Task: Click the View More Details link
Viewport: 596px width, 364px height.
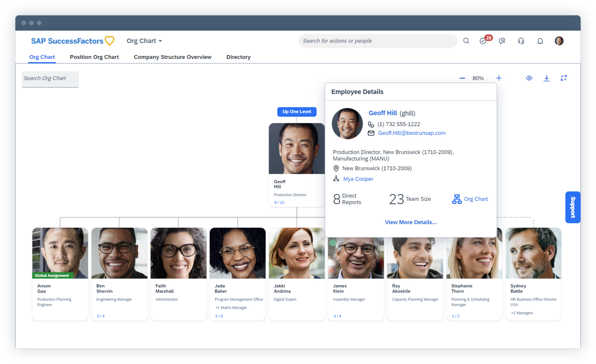Action: click(411, 222)
